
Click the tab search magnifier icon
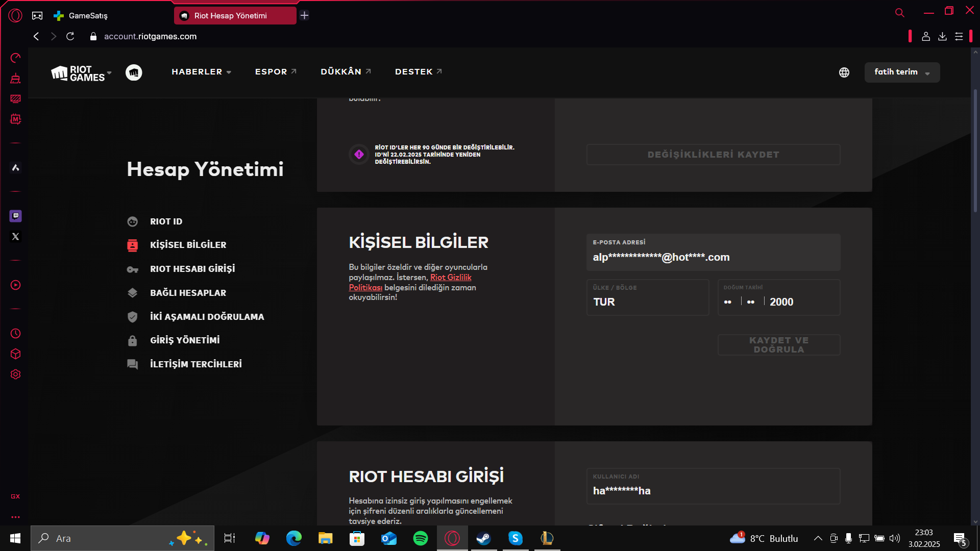(899, 12)
